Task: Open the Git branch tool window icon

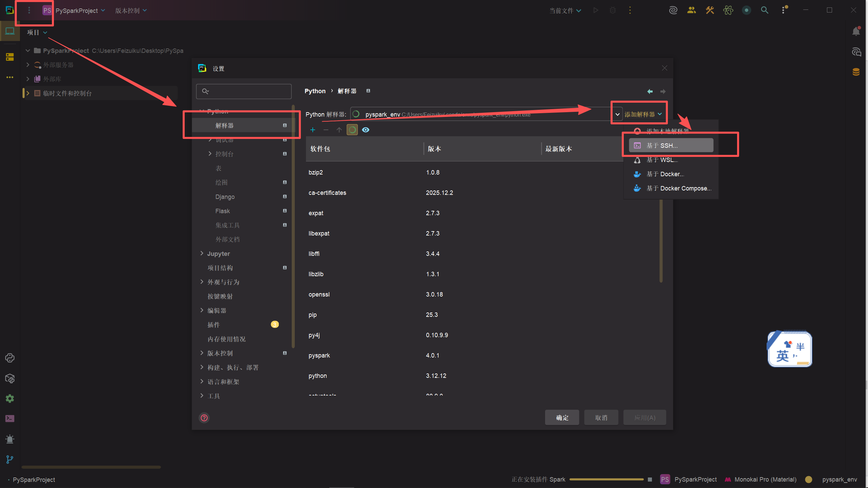Action: click(10, 460)
